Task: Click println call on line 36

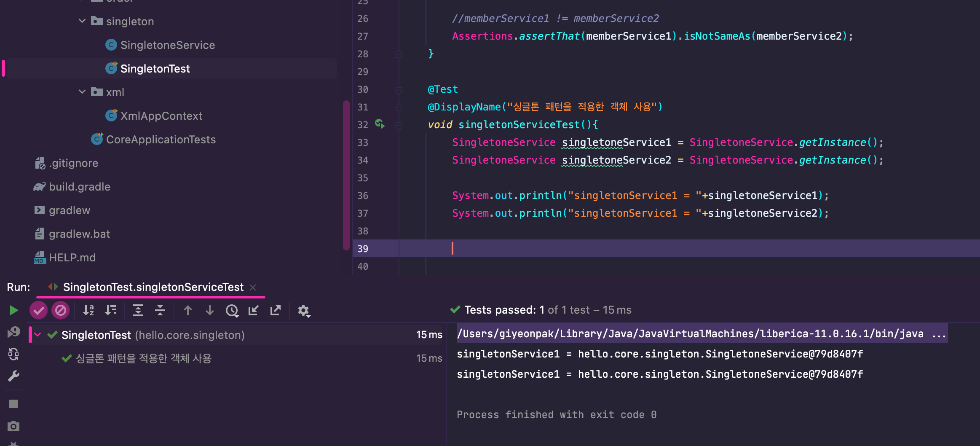Action: (x=540, y=196)
